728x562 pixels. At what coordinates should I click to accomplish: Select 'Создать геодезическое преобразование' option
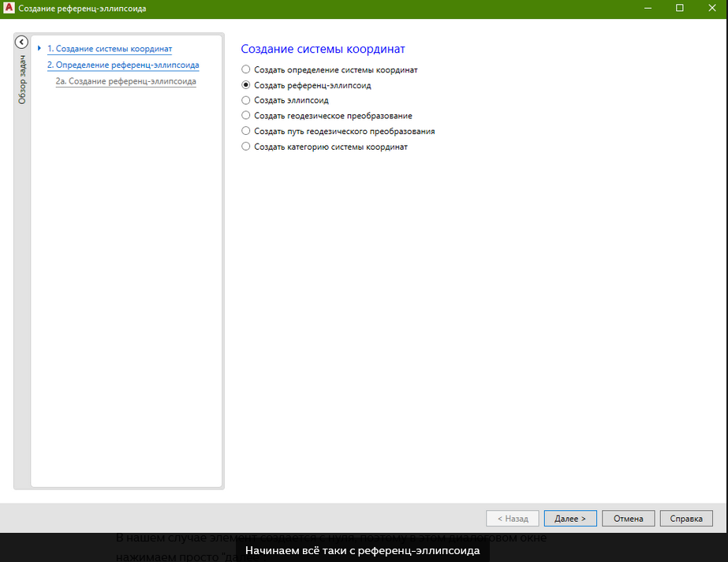(x=246, y=116)
